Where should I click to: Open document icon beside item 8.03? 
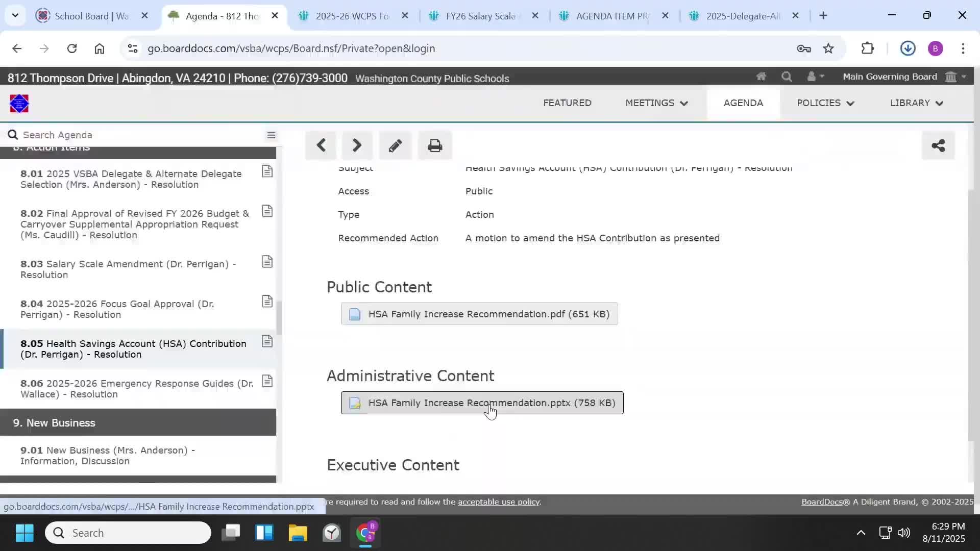(x=267, y=262)
